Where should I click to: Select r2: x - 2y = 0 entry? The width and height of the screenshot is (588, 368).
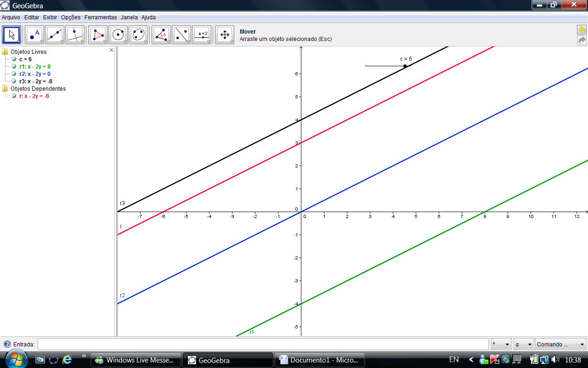pyautogui.click(x=35, y=74)
